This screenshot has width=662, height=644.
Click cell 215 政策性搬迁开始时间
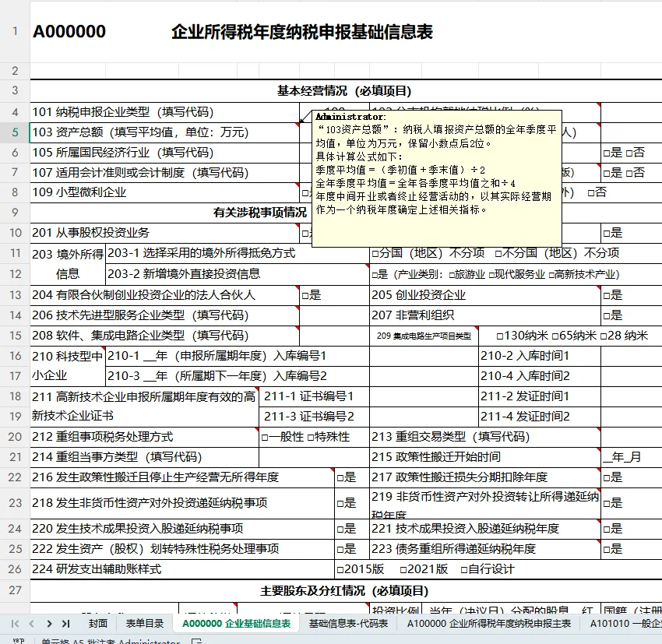tap(485, 457)
